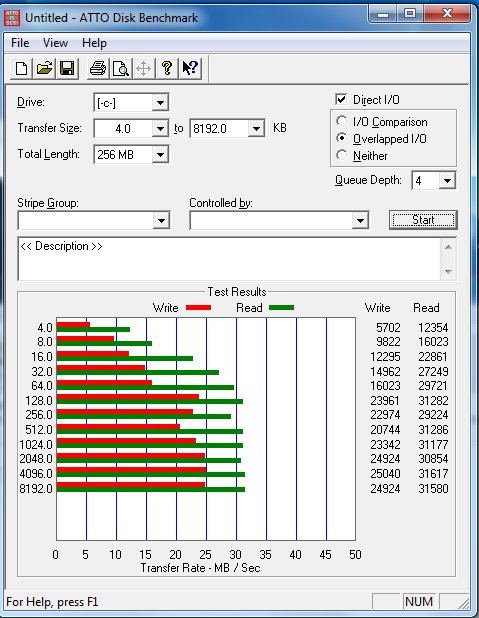Print the benchmark results
The image size is (479, 618).
[x=98, y=69]
